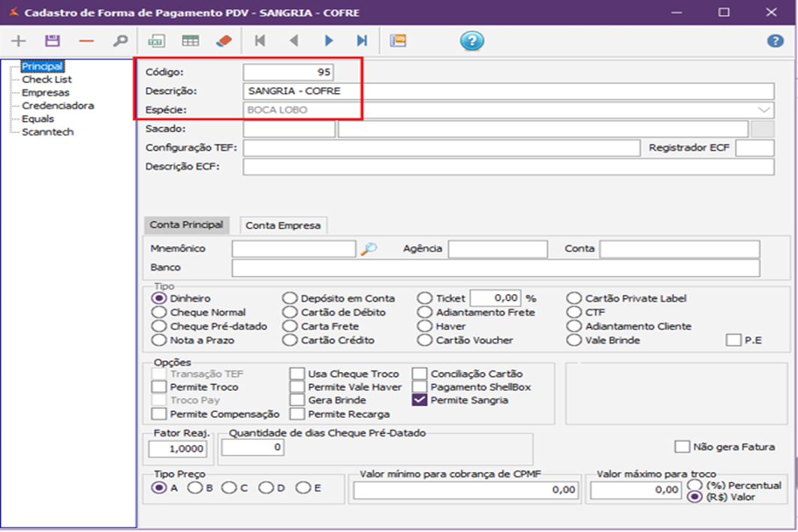Check the P.E checkbox
The image size is (798, 532).
pos(733,340)
